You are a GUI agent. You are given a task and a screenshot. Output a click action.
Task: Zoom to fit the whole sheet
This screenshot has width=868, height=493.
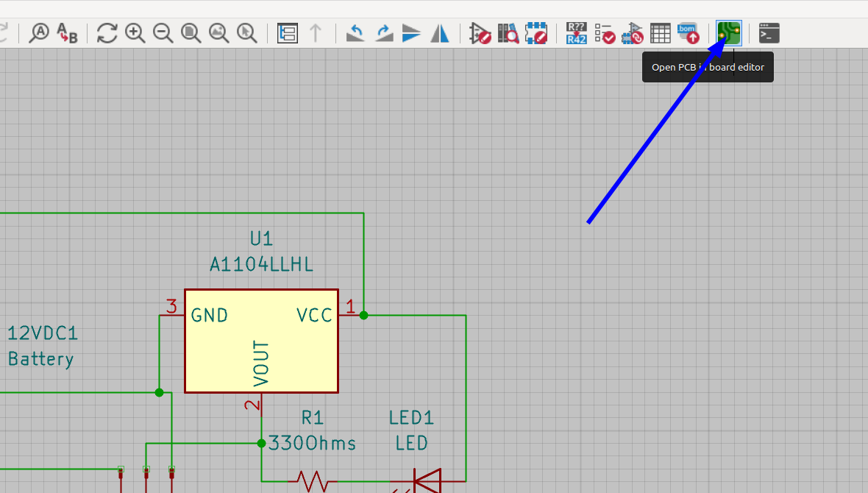pyautogui.click(x=191, y=32)
